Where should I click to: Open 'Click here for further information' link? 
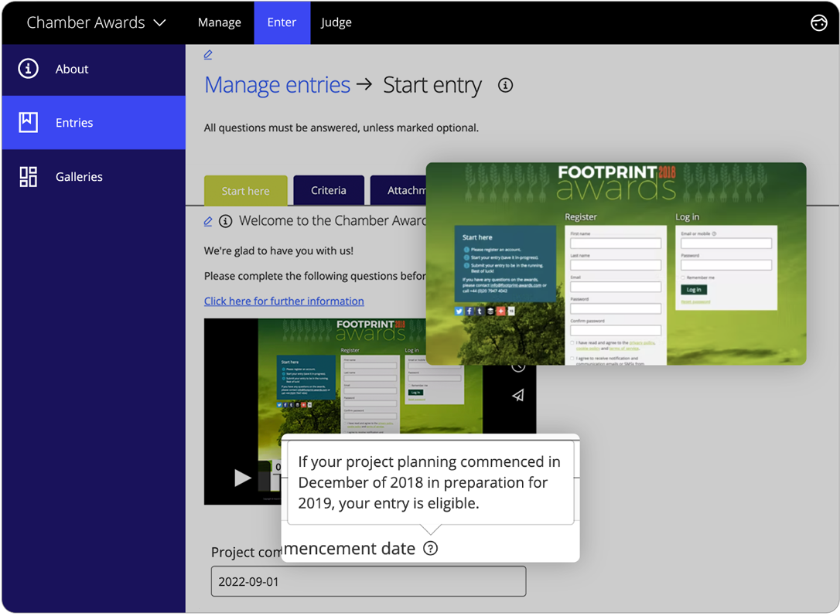coord(284,301)
